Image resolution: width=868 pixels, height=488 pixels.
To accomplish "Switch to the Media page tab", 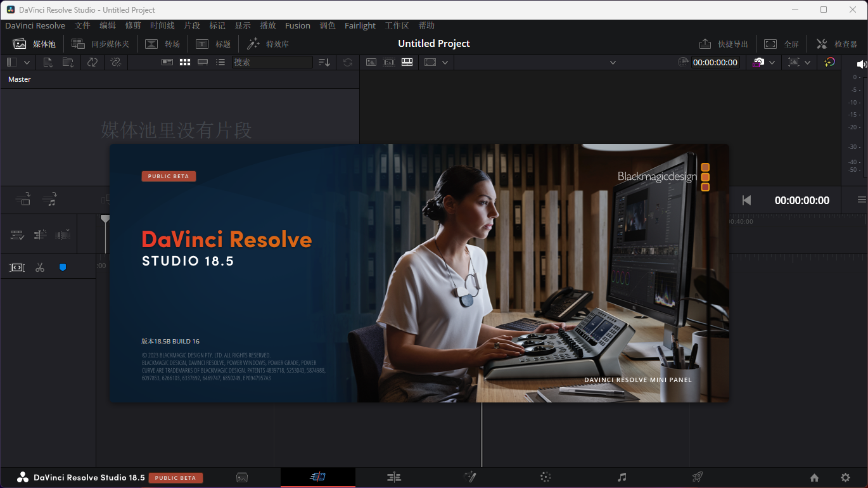I will tap(242, 477).
